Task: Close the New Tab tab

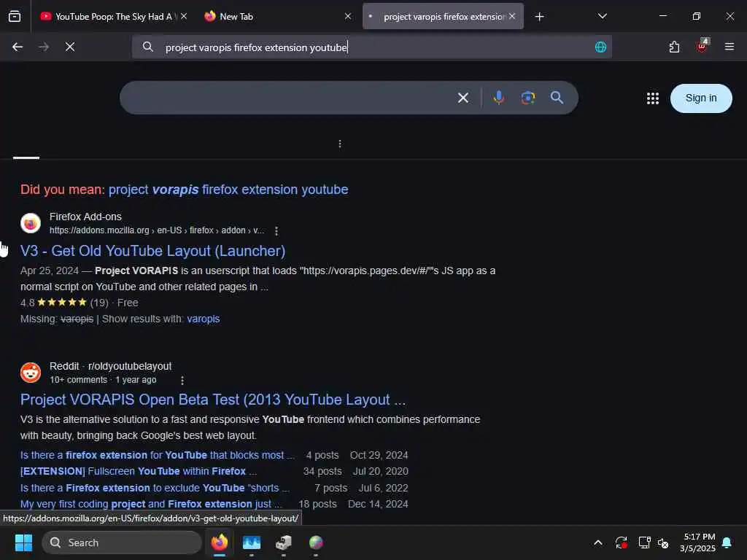Action: pos(348,16)
